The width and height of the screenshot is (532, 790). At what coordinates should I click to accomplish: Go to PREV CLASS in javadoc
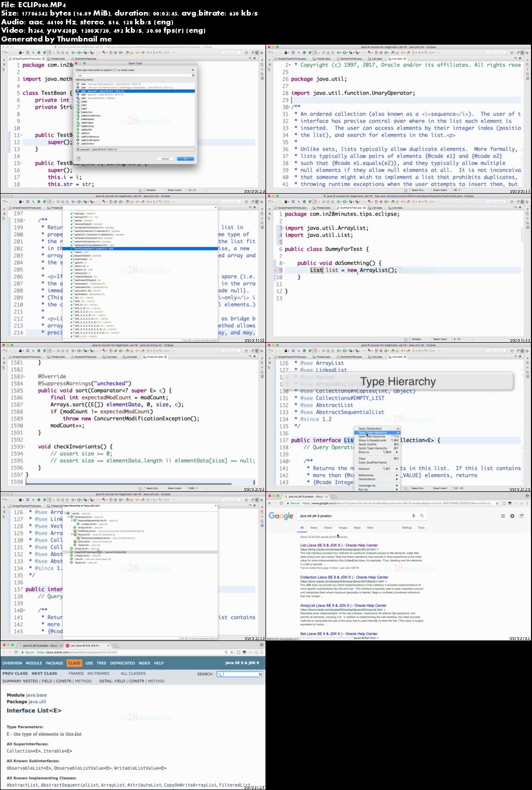click(x=15, y=674)
